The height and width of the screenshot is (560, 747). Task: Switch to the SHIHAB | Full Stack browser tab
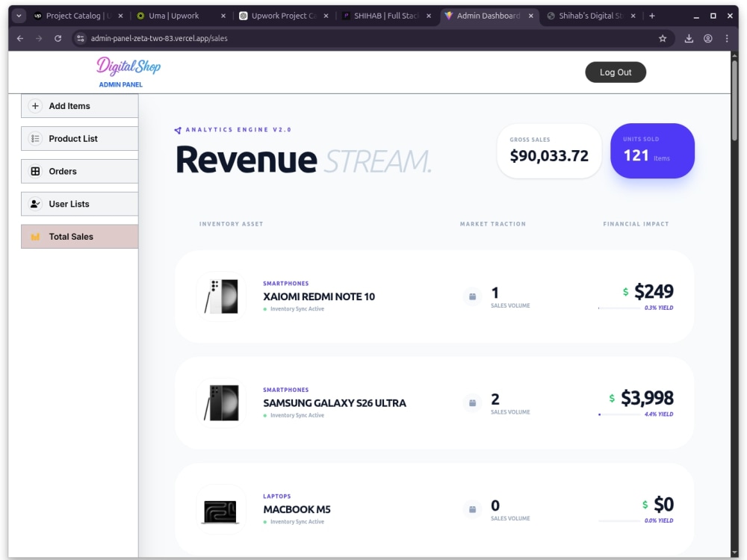pos(386,16)
